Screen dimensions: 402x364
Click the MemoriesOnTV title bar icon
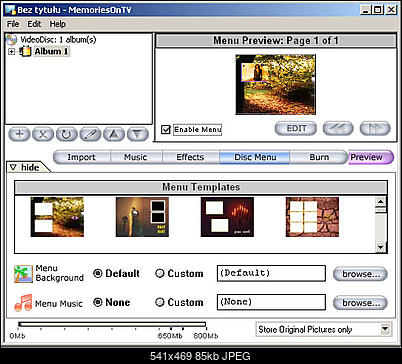tap(10, 10)
